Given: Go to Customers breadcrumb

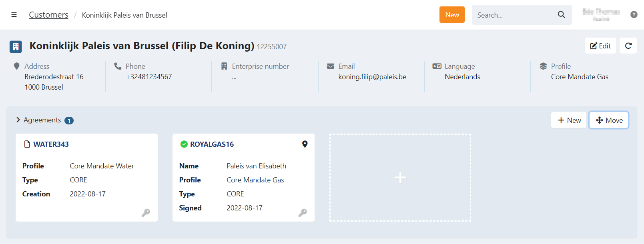Looking at the screenshot, I should click(48, 15).
